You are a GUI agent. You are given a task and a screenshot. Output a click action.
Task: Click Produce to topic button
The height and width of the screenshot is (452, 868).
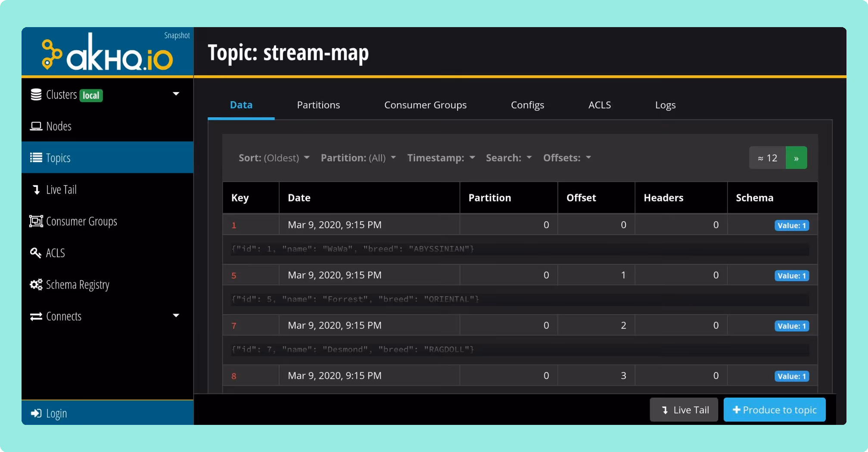(x=774, y=410)
